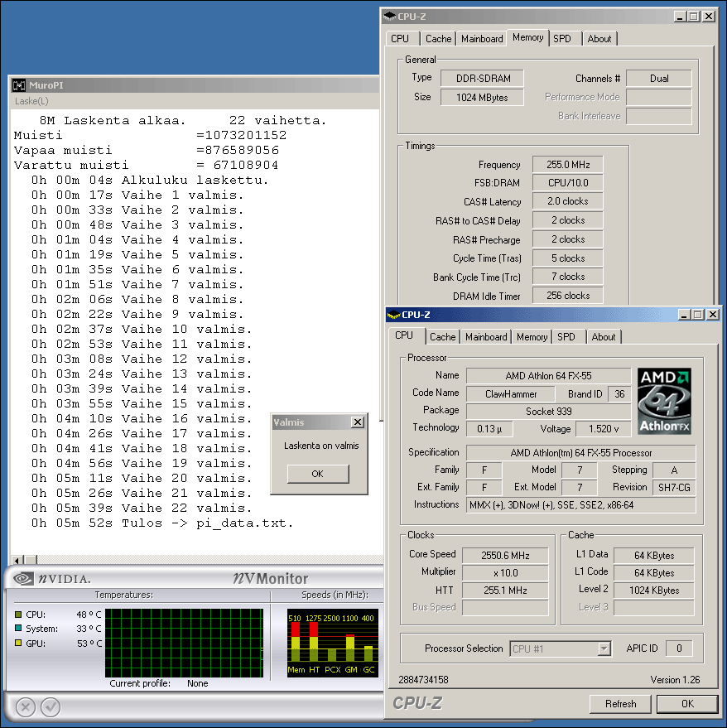Screen dimensions: 727x728
Task: Open the SPD tab in the upper CPU-Z window
Action: tap(562, 39)
